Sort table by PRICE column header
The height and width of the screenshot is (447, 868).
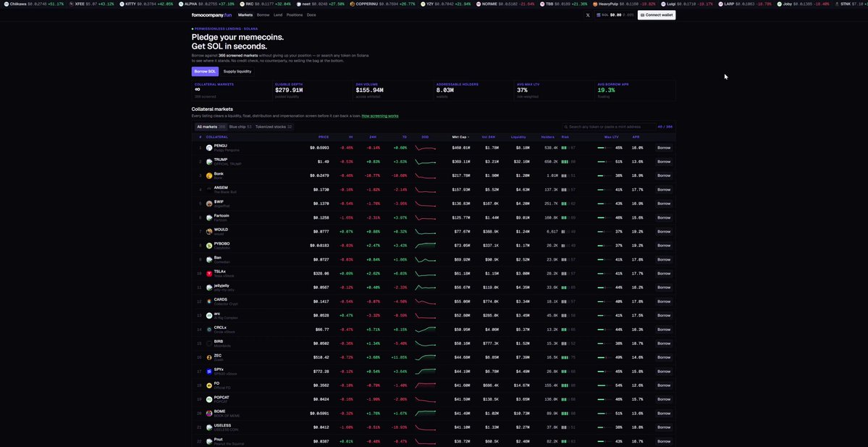324,137
